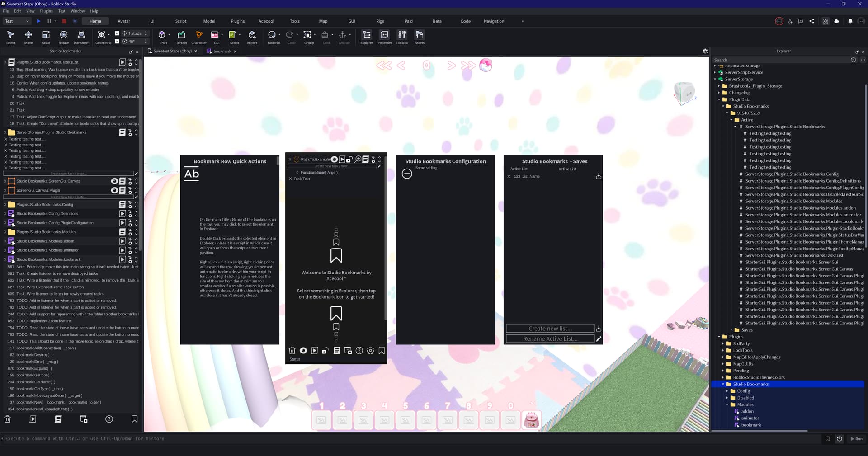Collapse the PluginData folder
Viewport: 868px width, 456px height.
click(x=719, y=99)
